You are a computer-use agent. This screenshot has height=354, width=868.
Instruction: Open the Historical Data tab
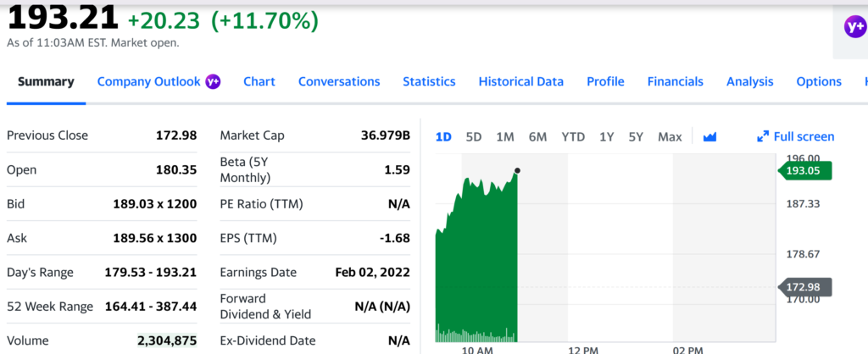(520, 81)
